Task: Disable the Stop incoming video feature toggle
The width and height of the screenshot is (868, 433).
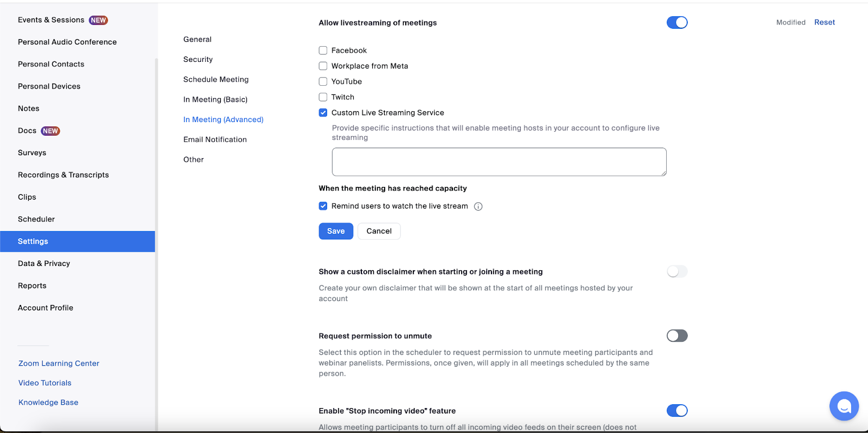Action: click(x=677, y=410)
